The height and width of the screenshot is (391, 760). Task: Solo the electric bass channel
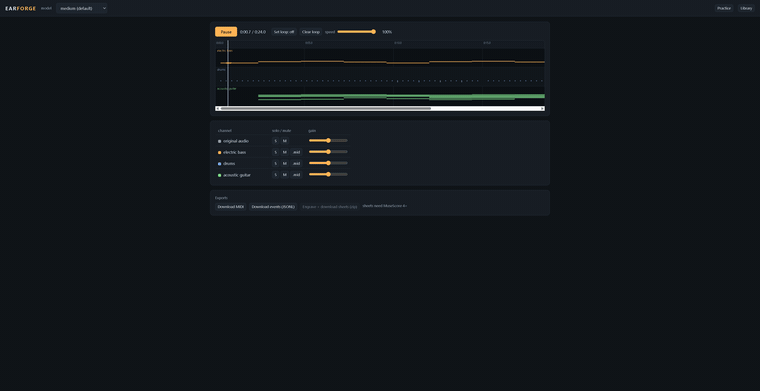pyautogui.click(x=275, y=152)
